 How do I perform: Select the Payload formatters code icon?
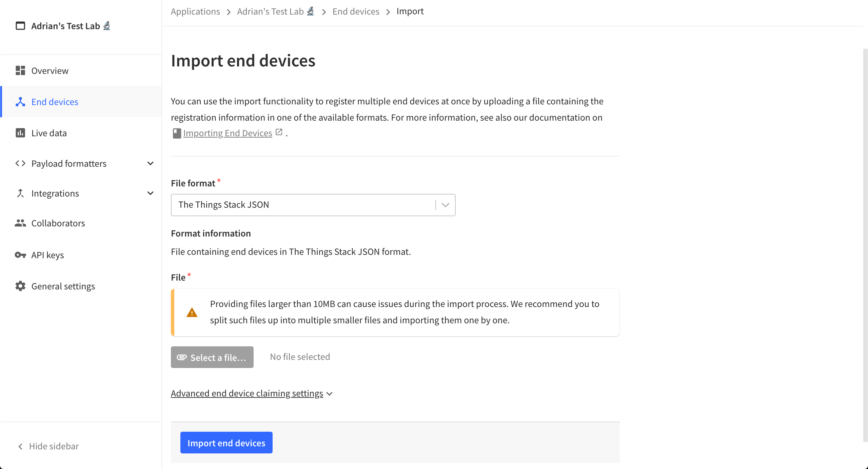(x=20, y=163)
